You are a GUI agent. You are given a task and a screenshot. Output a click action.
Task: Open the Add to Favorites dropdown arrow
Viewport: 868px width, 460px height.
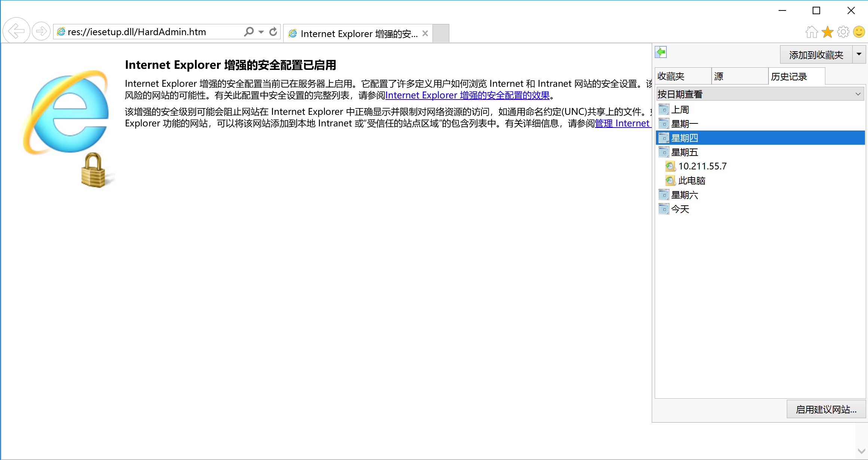point(859,55)
